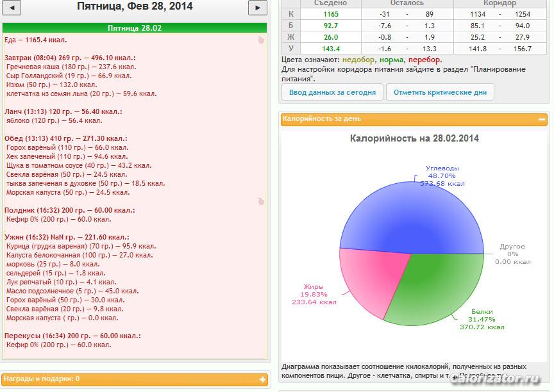Click minus icon on Калорийность за день bar
This screenshot has height=392, width=554.
pyautogui.click(x=542, y=119)
